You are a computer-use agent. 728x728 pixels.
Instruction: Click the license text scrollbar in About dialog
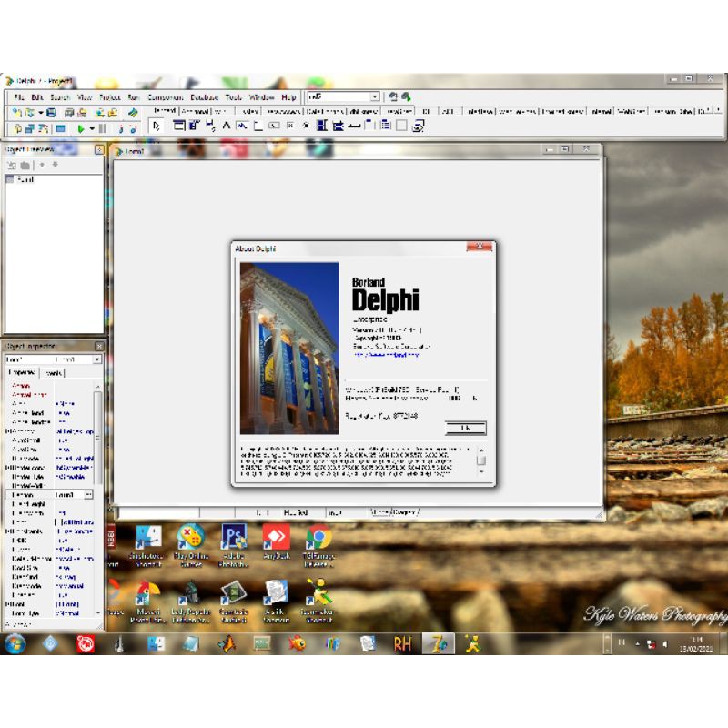481,460
